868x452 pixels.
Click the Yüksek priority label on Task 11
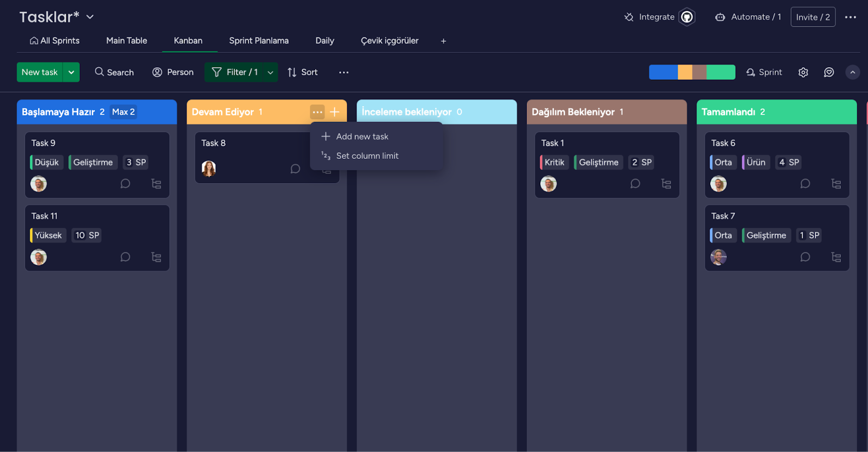(x=48, y=236)
